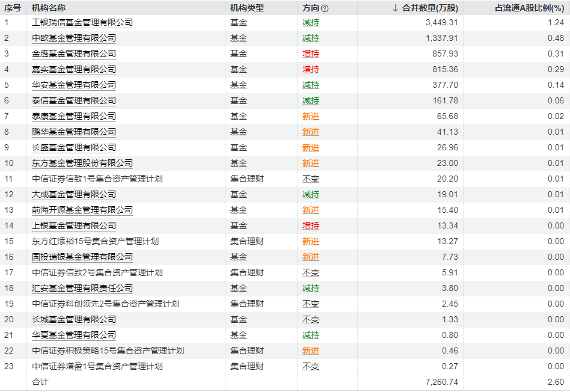The image size is (570, 392).
Task: Open 长城基金管理有限公司 link
Action: [74, 320]
